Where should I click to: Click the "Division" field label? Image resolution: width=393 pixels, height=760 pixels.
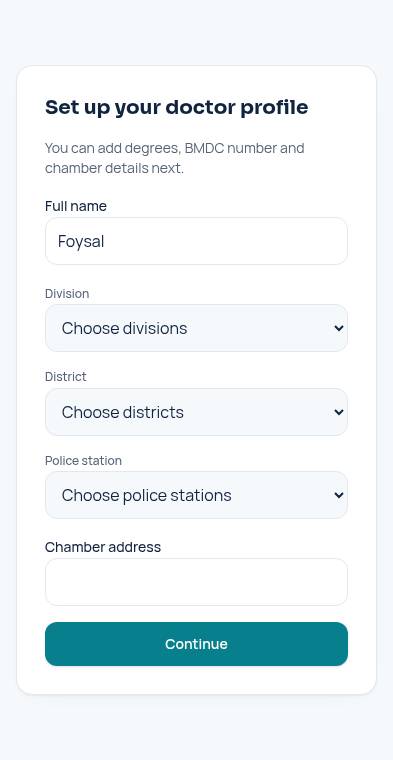pyautogui.click(x=67, y=294)
